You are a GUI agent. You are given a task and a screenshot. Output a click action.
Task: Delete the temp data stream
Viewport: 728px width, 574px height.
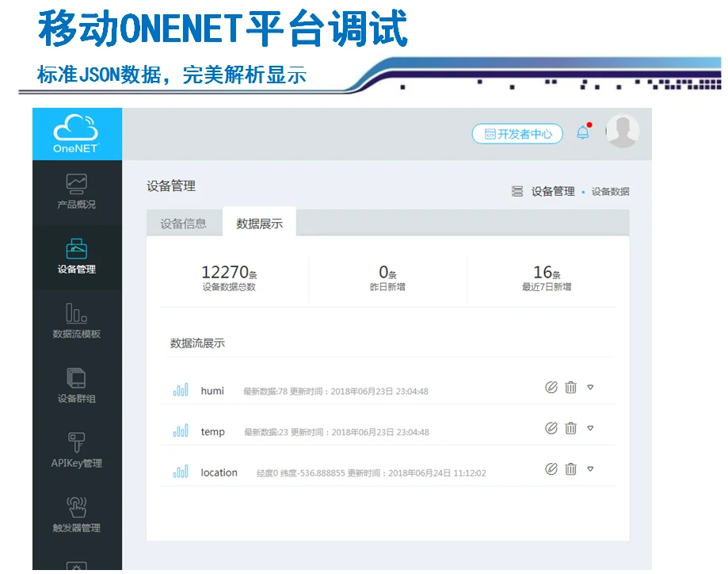[x=570, y=428]
